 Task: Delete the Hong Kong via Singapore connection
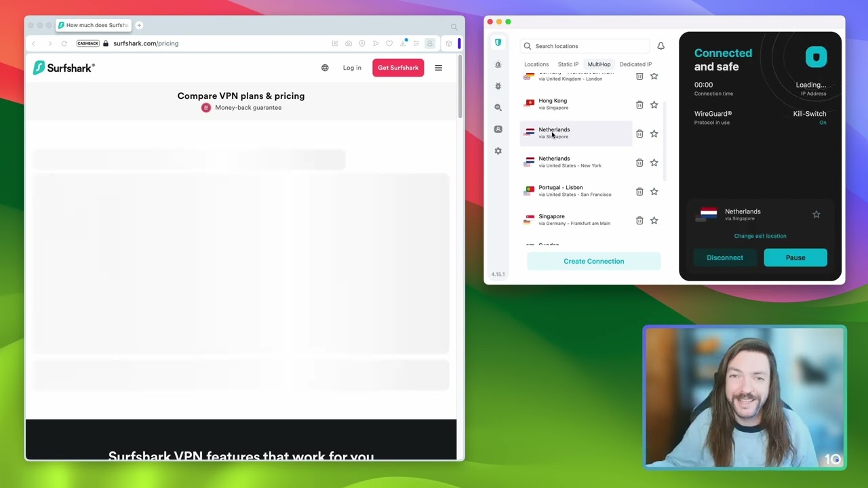[639, 105]
